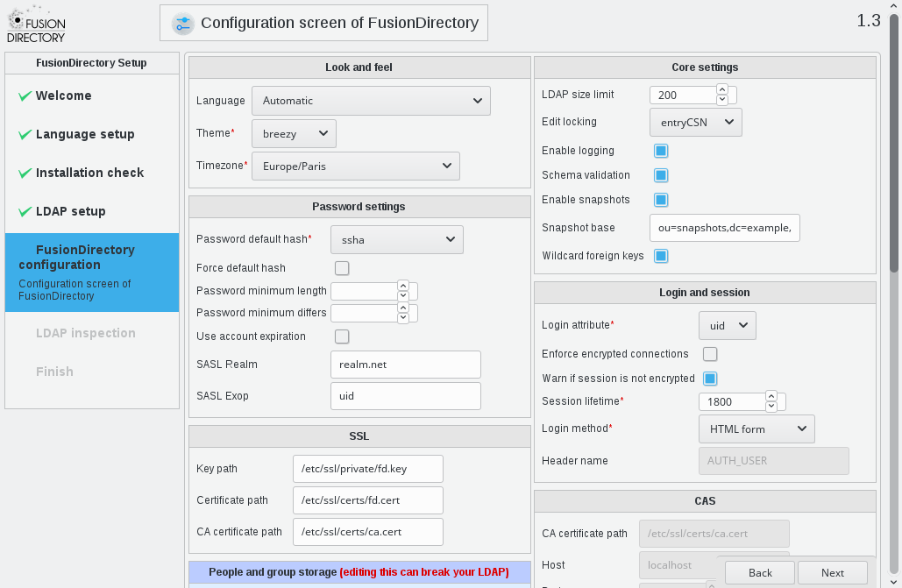
Task: Click the configuration sliders icon in the title
Action: 183,24
